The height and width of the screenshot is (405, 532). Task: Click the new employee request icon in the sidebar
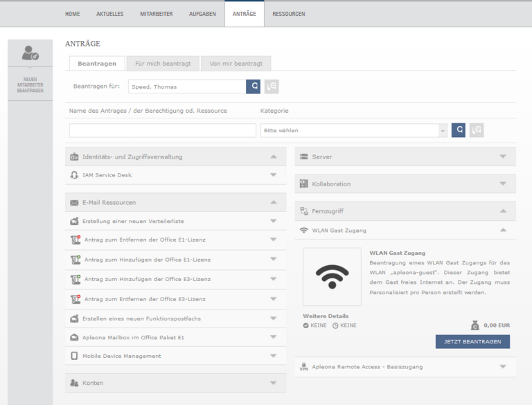[30, 53]
